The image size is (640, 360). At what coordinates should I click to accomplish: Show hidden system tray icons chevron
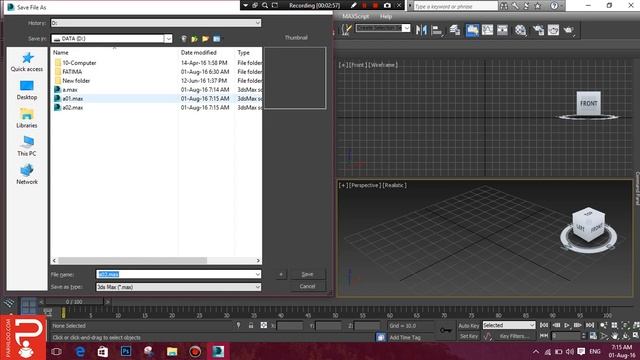coord(536,351)
